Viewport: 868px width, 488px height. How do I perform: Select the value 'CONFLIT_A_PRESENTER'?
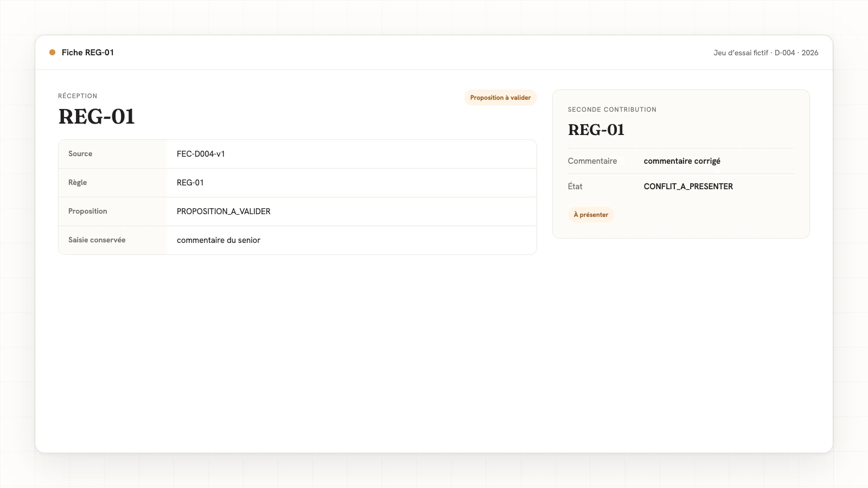click(x=688, y=187)
